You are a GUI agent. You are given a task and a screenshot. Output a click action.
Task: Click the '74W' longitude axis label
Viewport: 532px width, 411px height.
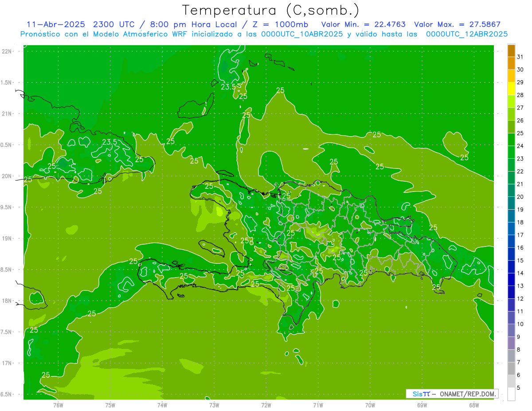[x=162, y=405]
